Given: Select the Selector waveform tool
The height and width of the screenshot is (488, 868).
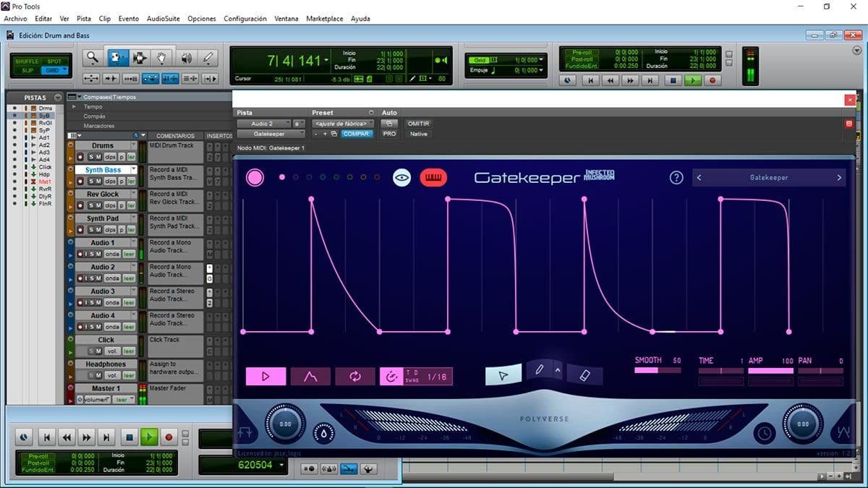Looking at the screenshot, I should pyautogui.click(x=139, y=59).
